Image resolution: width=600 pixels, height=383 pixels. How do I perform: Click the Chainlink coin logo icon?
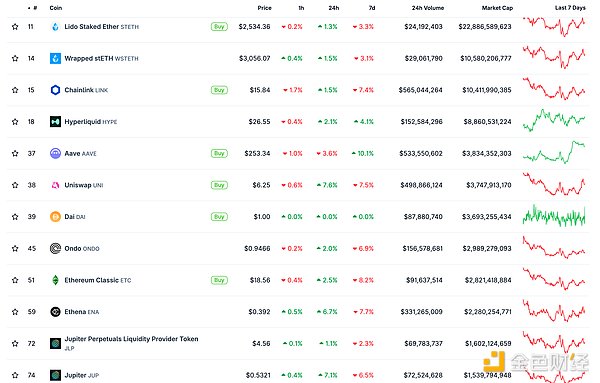click(x=55, y=90)
